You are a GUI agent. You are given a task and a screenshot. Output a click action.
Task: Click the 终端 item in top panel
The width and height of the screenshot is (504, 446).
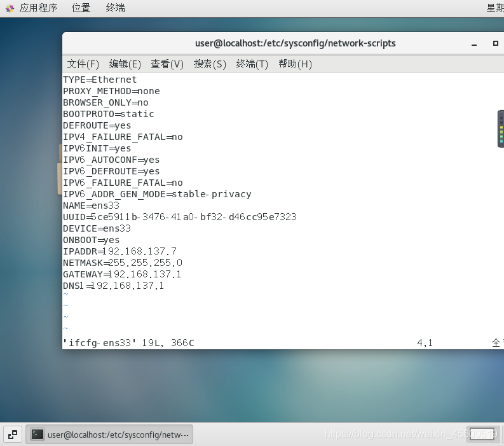click(116, 8)
